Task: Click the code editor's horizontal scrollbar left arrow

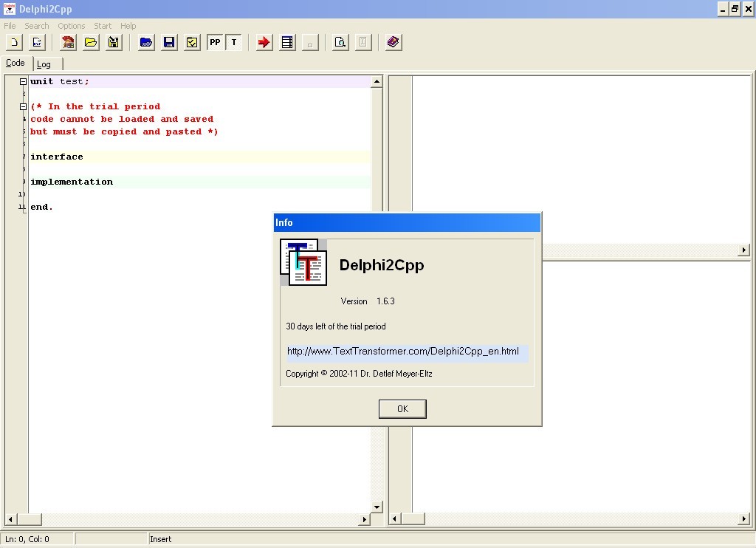Action: pos(10,519)
